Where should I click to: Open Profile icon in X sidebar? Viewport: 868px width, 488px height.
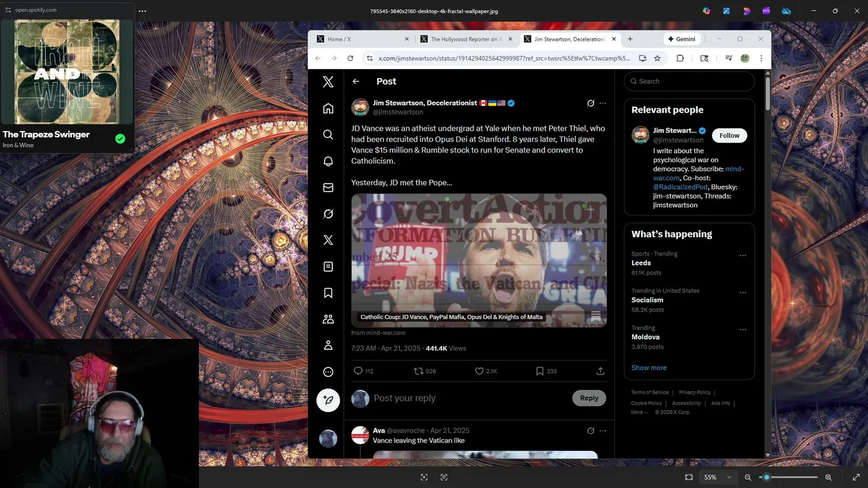click(x=328, y=346)
